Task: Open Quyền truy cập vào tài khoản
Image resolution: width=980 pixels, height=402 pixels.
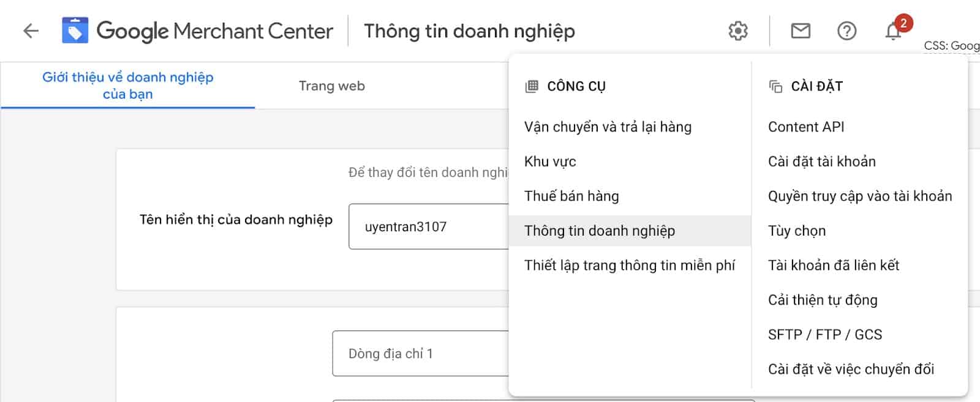Action: tap(860, 196)
